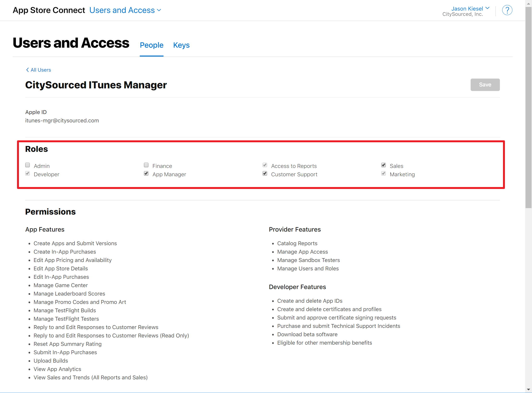
Task: Click 'Manage TestFlight Testers' permission
Action: click(x=66, y=319)
